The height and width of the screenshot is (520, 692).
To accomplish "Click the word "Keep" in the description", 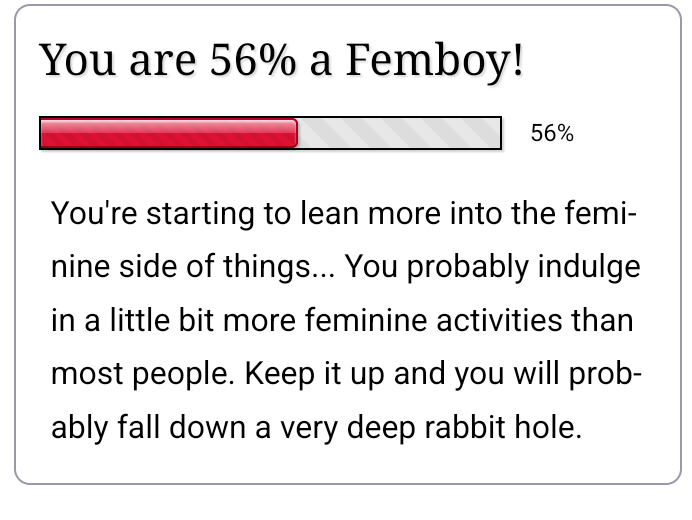I will pyautogui.click(x=277, y=376).
